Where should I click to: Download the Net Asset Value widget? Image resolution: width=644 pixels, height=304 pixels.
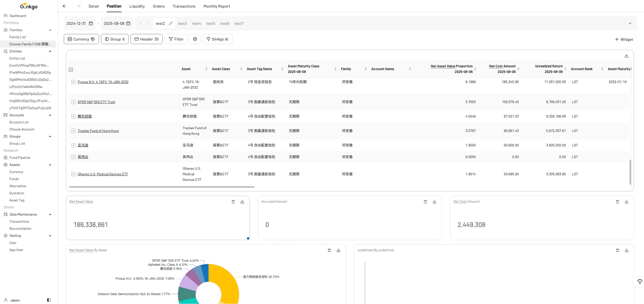242,202
